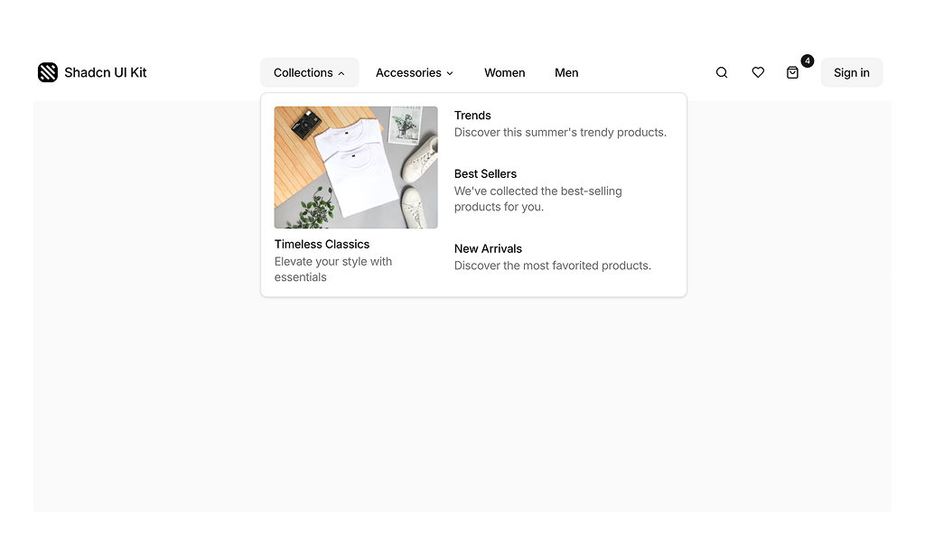Select the search magnifier in the header
Screen dimensions: 925x560
click(721, 72)
